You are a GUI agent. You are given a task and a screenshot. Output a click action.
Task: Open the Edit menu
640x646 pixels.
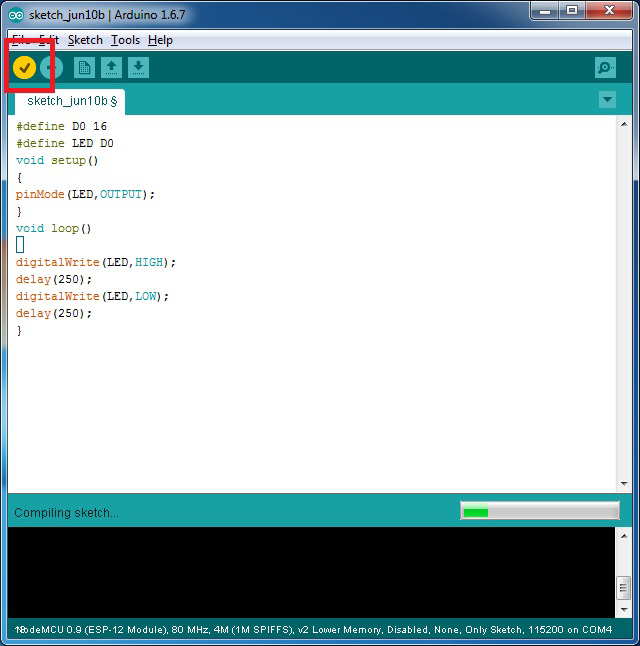pyautogui.click(x=49, y=40)
